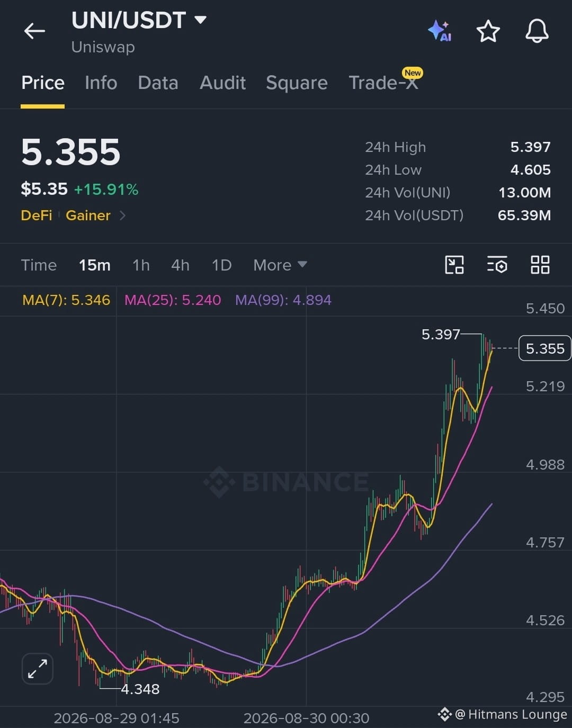Set a price alert with bell icon

(537, 31)
